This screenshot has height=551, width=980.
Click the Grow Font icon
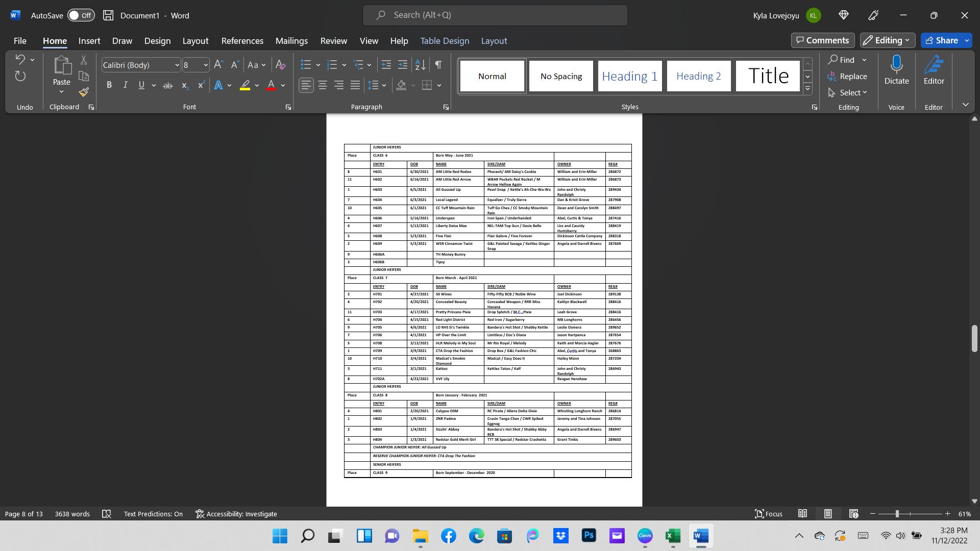coord(218,65)
